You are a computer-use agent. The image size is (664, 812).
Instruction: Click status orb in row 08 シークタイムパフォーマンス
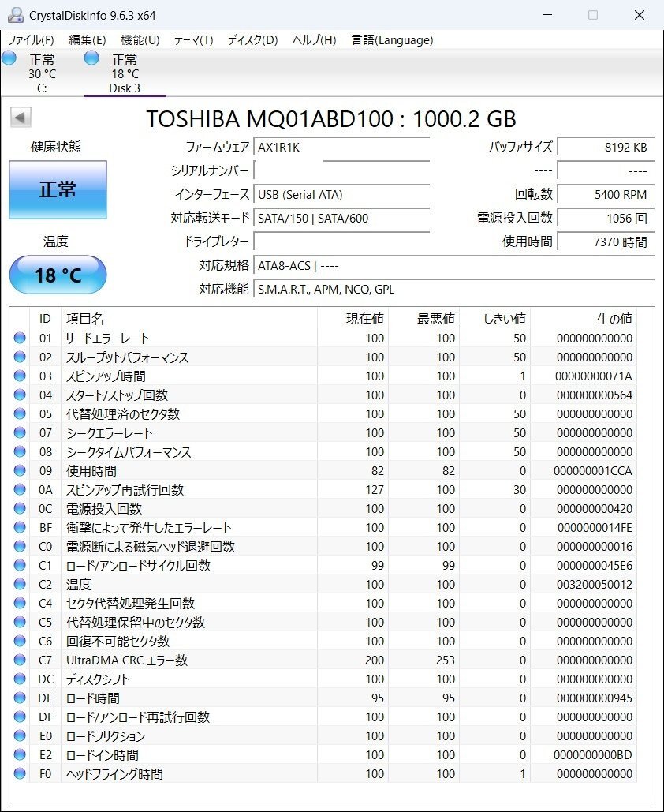click(x=20, y=451)
